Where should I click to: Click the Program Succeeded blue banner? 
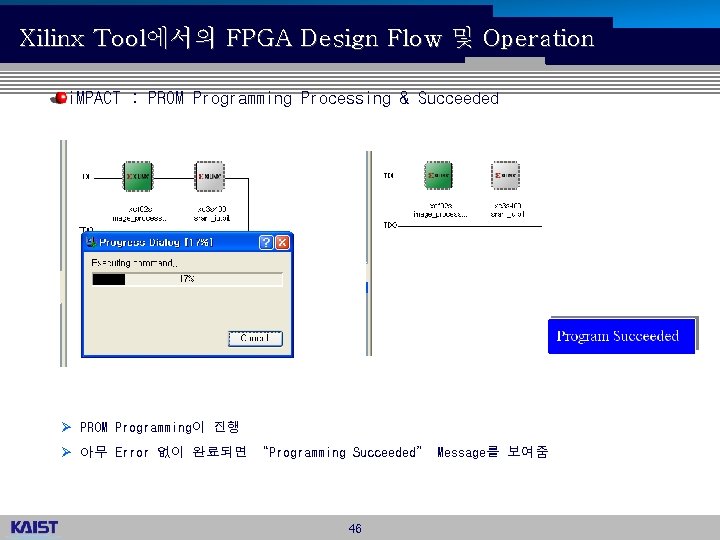pyautogui.click(x=621, y=336)
